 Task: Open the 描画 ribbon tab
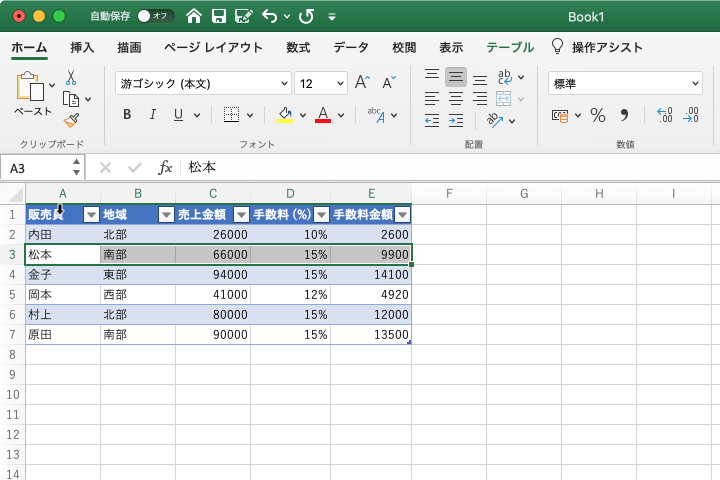point(129,47)
